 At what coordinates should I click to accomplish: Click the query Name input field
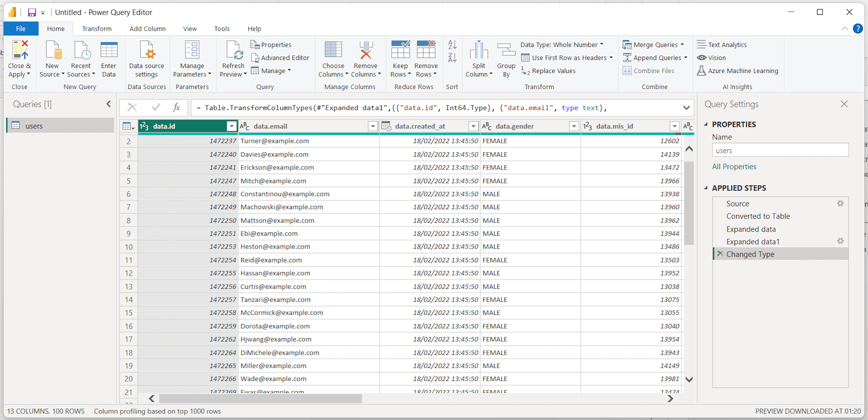[x=780, y=150]
